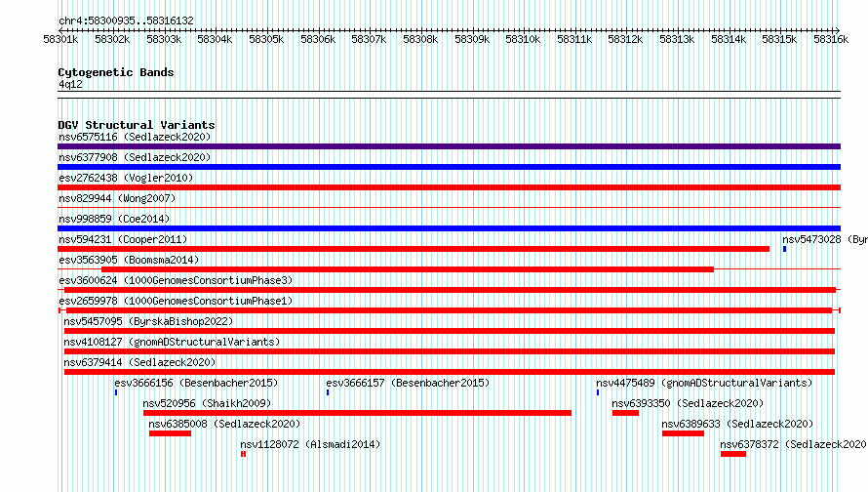Select the short red nsv6389633 bar
This screenshot has width=868, height=492.
[683, 433]
